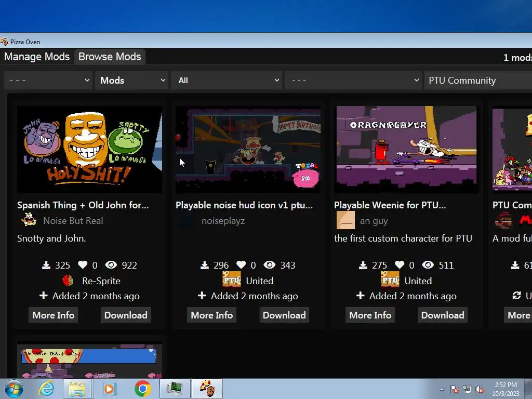Click the 'an guy' author name
532x399 pixels.
(x=374, y=221)
